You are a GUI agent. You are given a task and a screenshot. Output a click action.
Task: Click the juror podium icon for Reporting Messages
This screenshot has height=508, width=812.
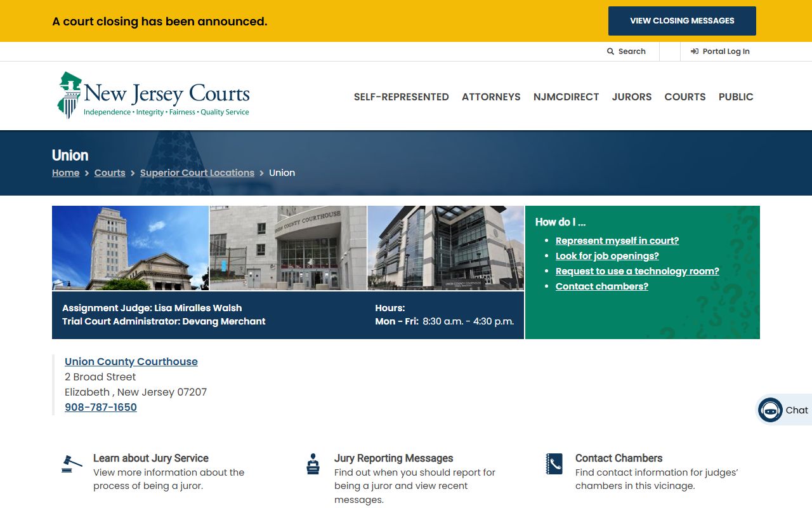click(x=313, y=464)
